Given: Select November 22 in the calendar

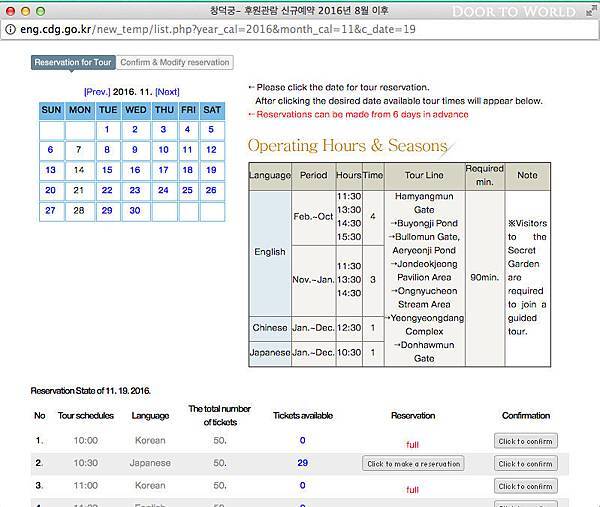Looking at the screenshot, I should (x=107, y=190).
